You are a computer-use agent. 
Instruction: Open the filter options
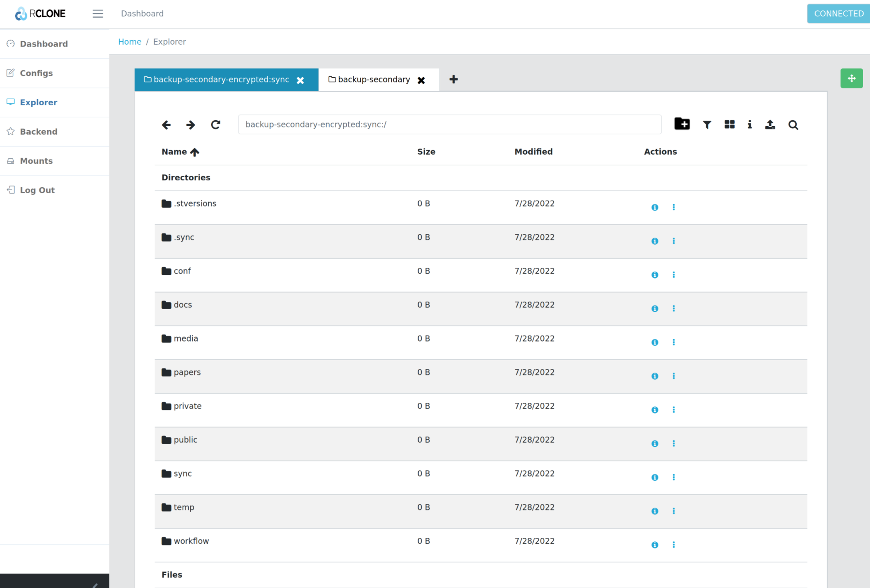[x=707, y=125]
